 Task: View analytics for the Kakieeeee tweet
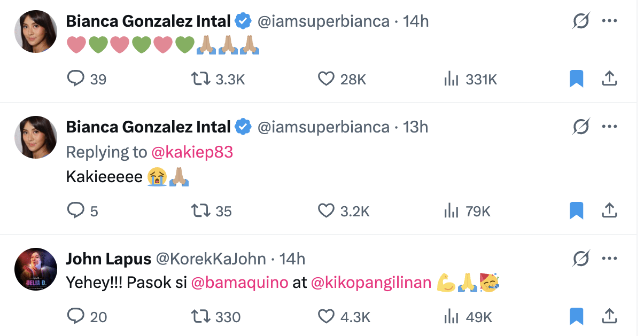click(x=452, y=210)
